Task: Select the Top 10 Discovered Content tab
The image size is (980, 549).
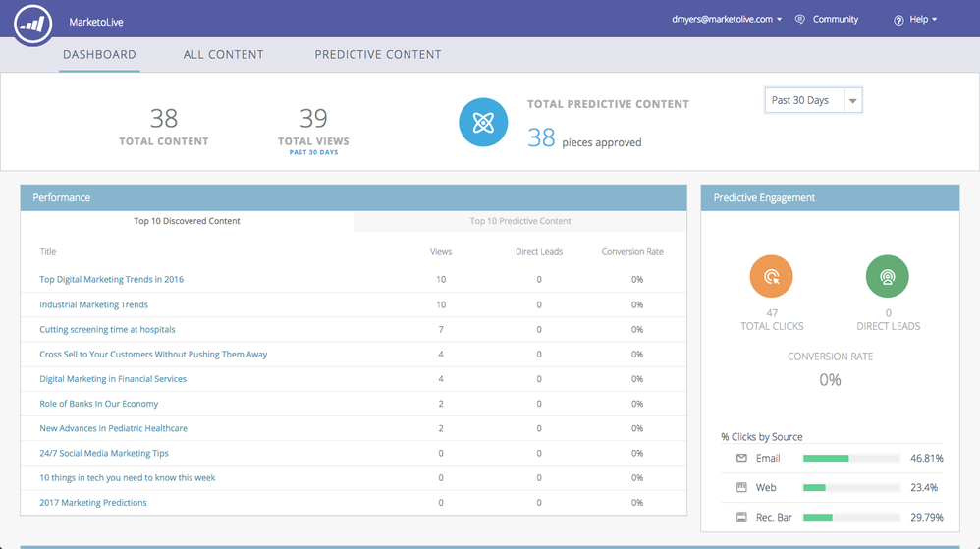Action: [x=187, y=221]
